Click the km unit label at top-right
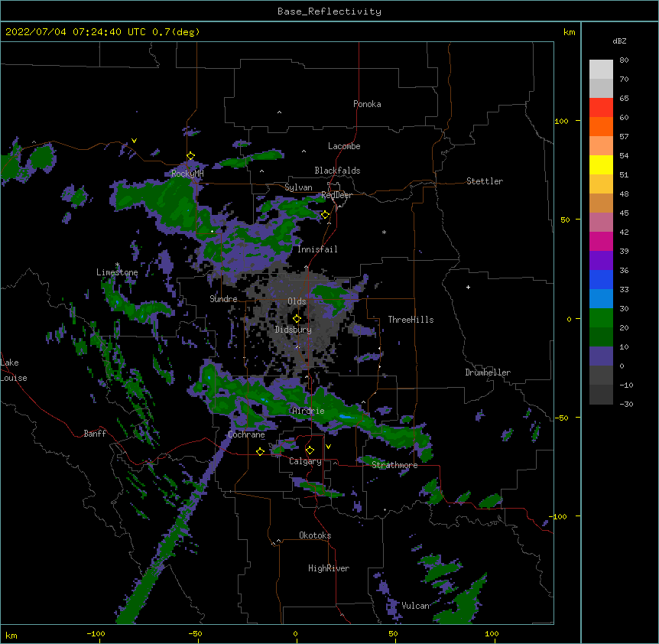The width and height of the screenshot is (659, 644). click(570, 32)
